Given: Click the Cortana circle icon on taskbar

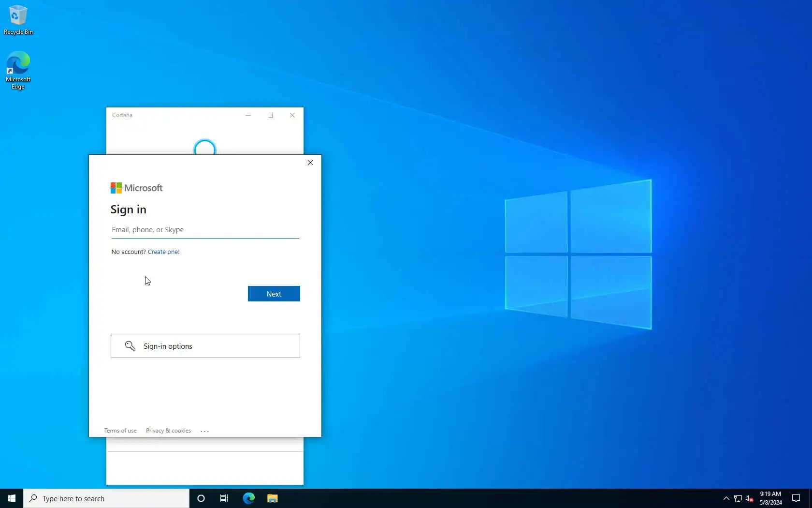Looking at the screenshot, I should coord(201,498).
